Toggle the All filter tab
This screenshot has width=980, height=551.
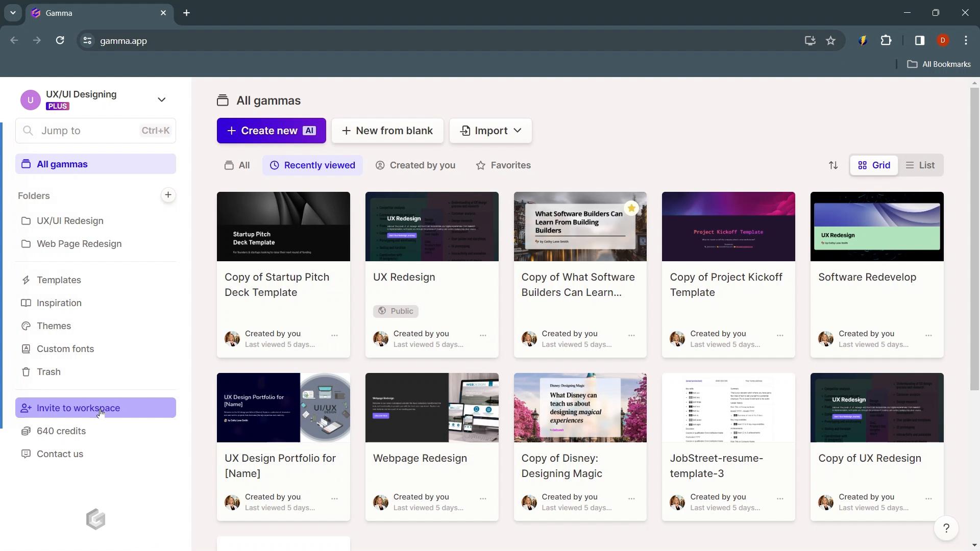pos(237,165)
